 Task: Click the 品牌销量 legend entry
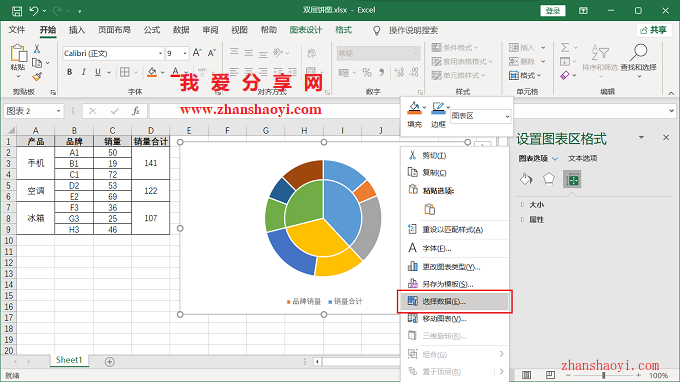304,301
